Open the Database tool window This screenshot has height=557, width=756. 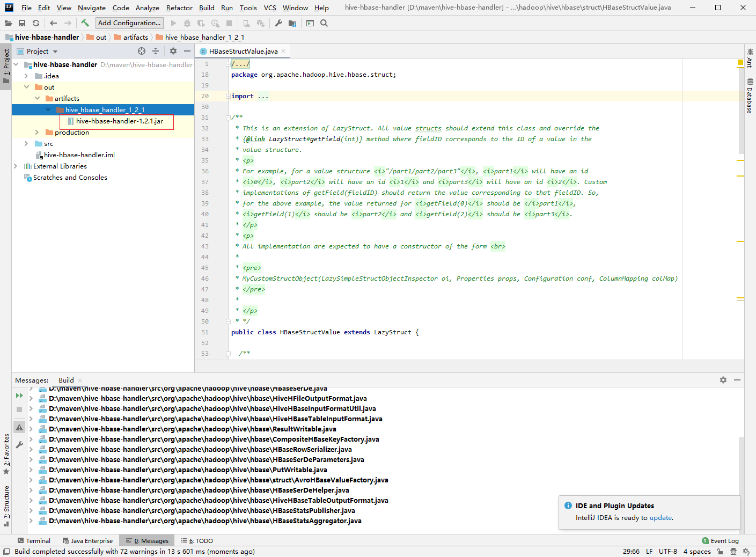750,96
